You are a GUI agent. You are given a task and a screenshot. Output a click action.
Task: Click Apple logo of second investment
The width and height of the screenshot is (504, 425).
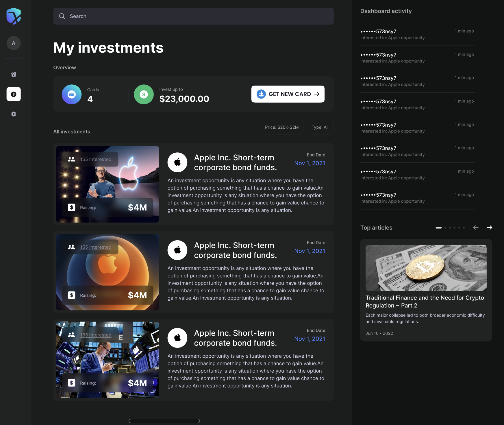click(x=177, y=250)
